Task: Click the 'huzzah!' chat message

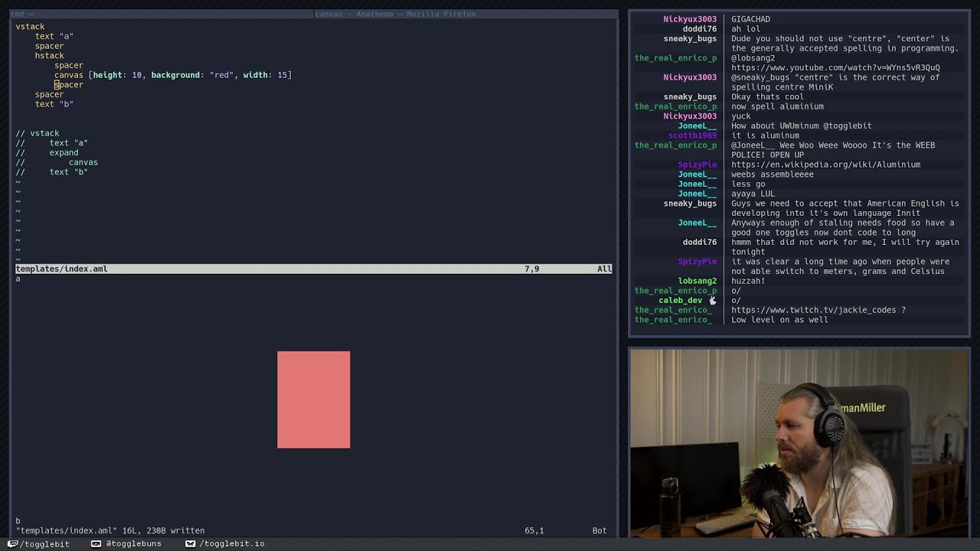Action: [x=748, y=281]
